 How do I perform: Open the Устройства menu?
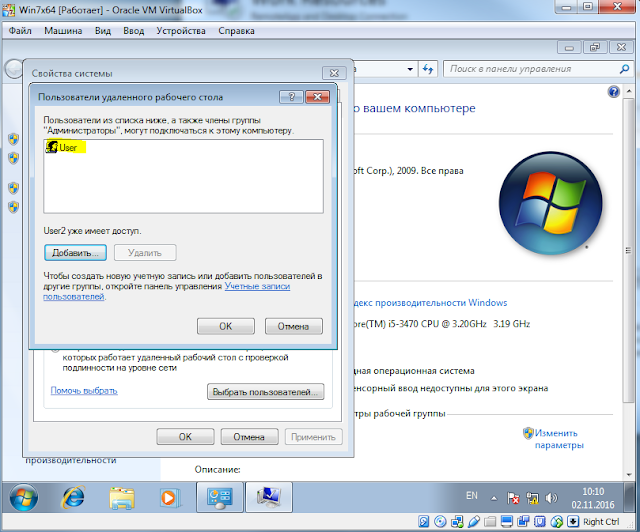(x=181, y=31)
